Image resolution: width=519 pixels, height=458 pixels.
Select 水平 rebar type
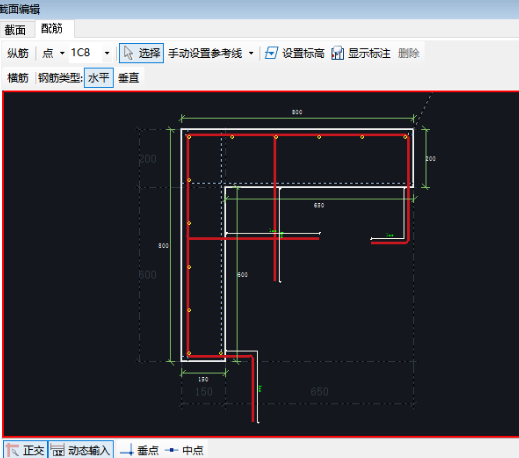point(99,78)
